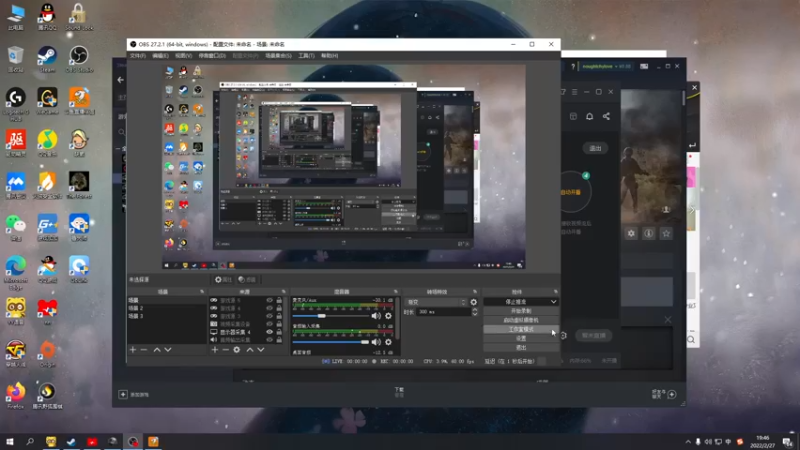Click the star favorite icon under game image
The height and width of the screenshot is (450, 800).
(666, 233)
